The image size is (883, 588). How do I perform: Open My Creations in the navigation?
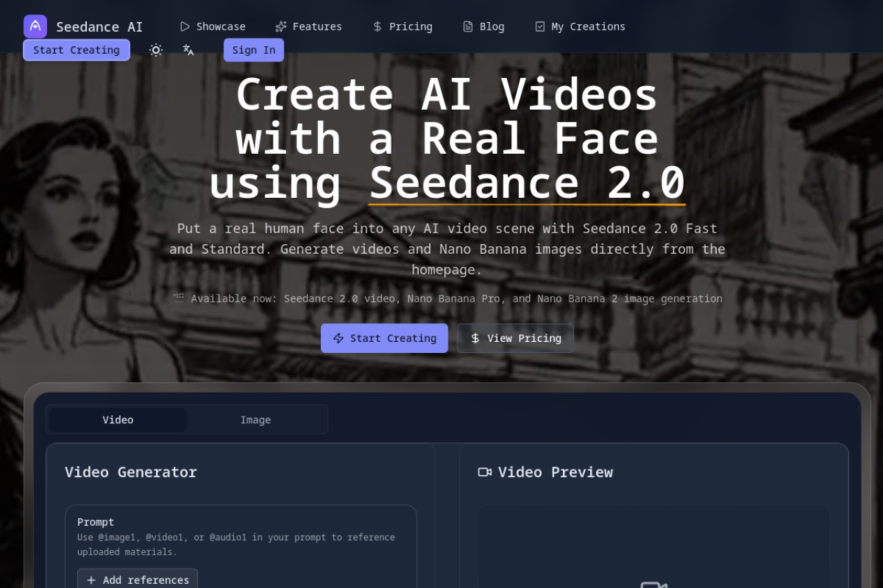point(579,26)
